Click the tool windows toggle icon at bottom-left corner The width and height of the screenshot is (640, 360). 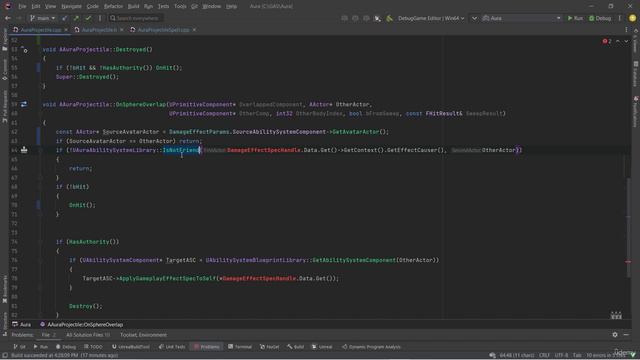click(5, 356)
